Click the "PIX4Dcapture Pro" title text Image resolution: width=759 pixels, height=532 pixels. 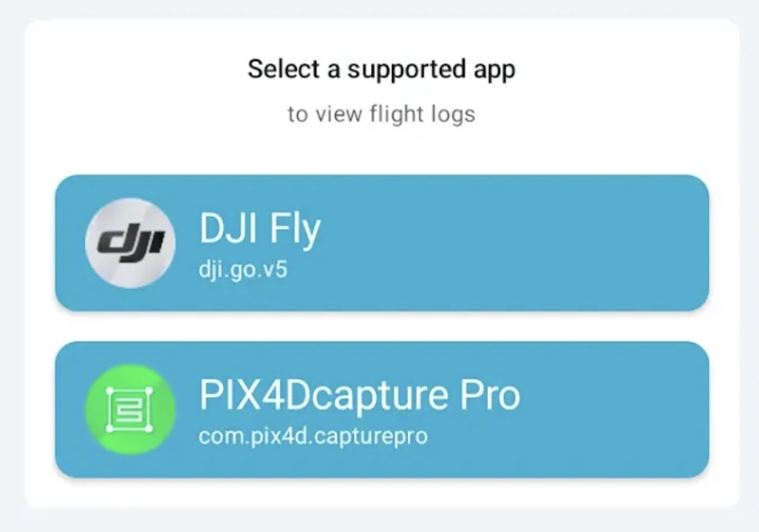coord(359,395)
